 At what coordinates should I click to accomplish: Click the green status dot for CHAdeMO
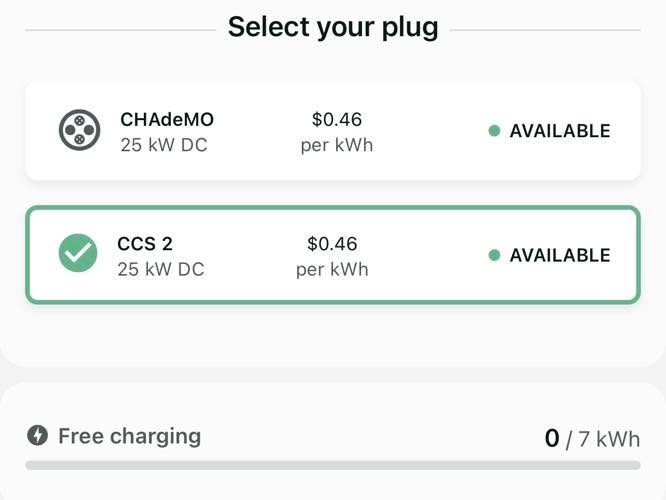point(494,130)
